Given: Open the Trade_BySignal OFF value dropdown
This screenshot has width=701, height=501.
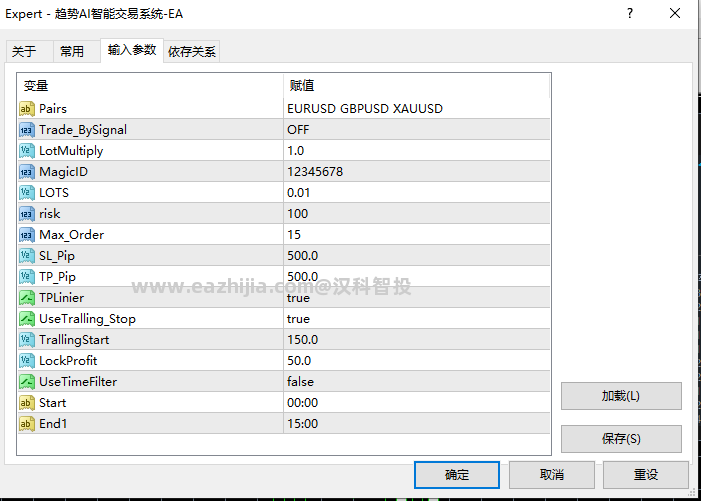Looking at the screenshot, I should [x=417, y=130].
